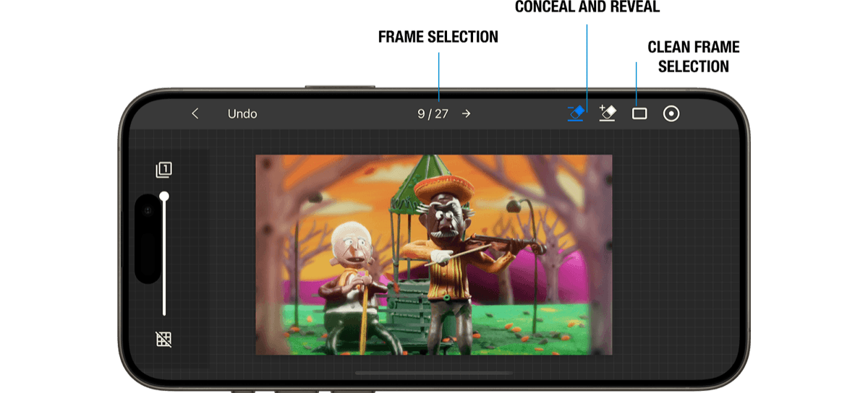Open clean frame selection rectangle icon
Image resolution: width=868 pixels, height=393 pixels.
tap(639, 113)
